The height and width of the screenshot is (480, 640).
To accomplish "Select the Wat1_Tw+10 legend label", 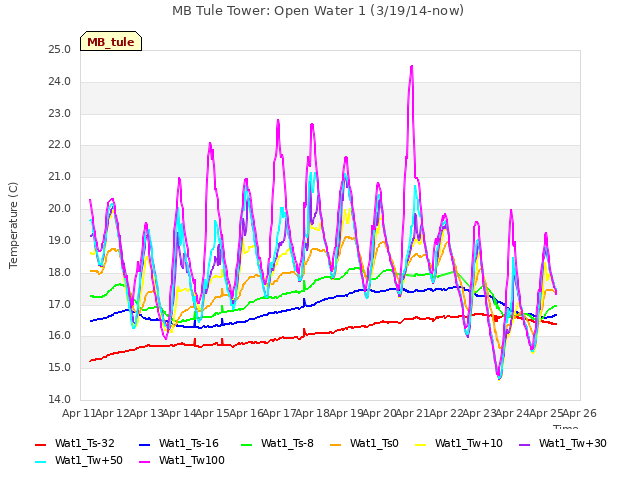I will click(x=469, y=443).
